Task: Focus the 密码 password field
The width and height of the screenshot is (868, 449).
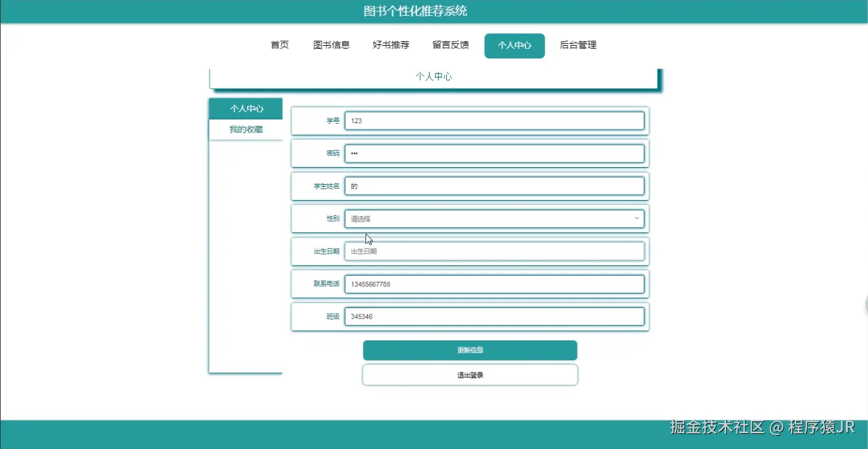Action: [494, 154]
